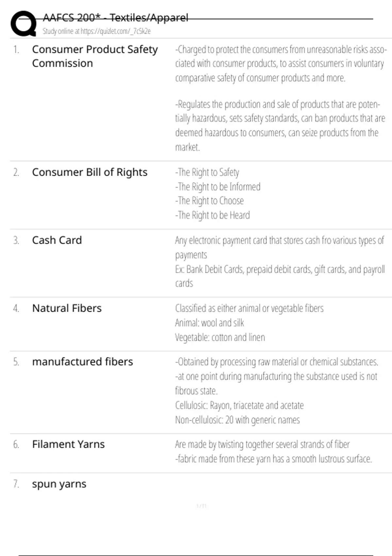This screenshot has height=556, width=392.
Task: Click the Cellulosic Rayon, triacetate line
Action: [239, 406]
